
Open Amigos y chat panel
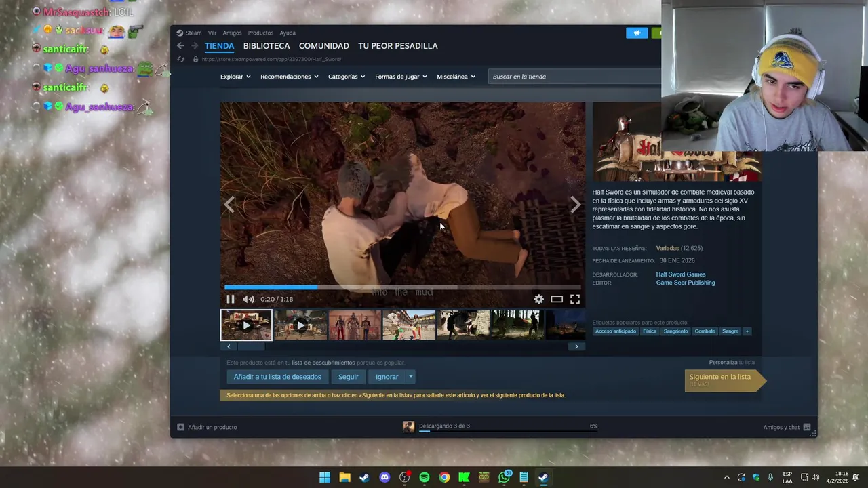787,427
